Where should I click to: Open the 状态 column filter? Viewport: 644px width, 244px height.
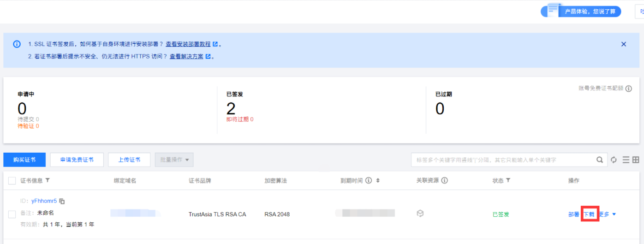pyautogui.click(x=508, y=181)
